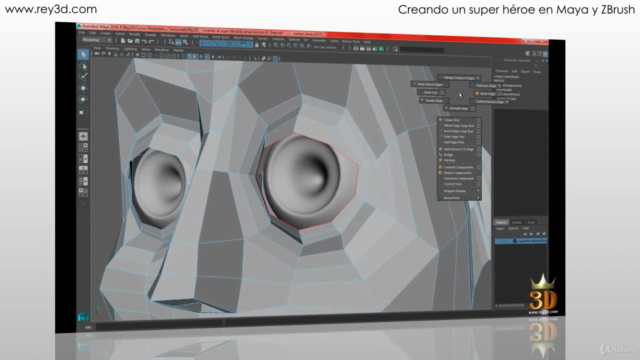The image size is (640, 360).
Task: Switch to Anim layer tab
Action: coord(531,222)
